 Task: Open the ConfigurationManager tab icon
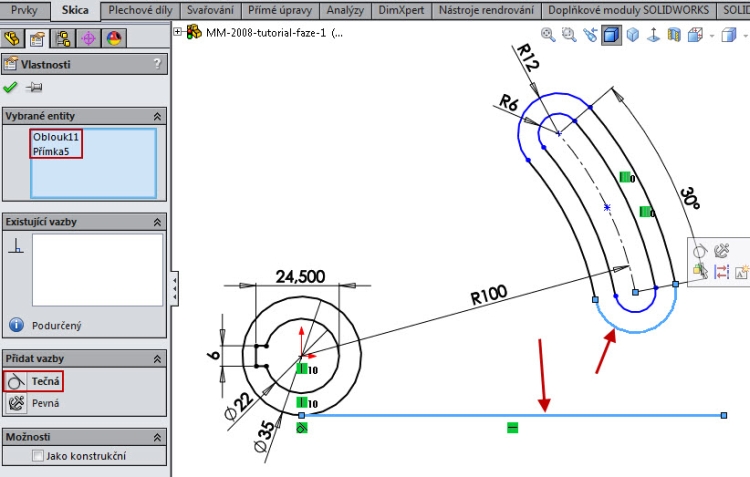click(63, 38)
